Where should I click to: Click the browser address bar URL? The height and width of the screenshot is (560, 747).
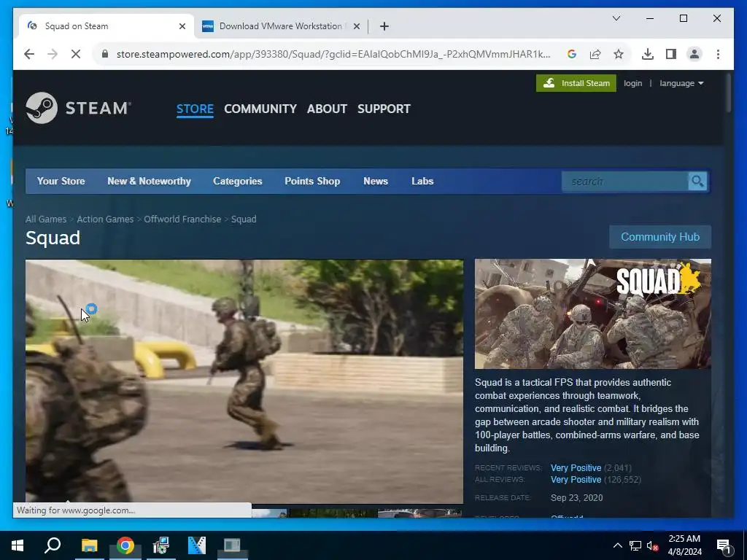(333, 54)
